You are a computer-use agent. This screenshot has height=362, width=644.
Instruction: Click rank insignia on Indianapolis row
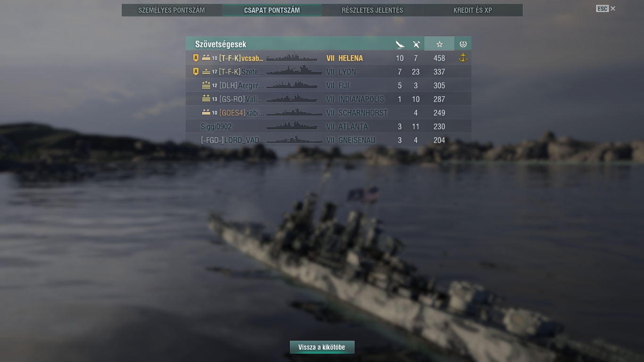coord(206,99)
